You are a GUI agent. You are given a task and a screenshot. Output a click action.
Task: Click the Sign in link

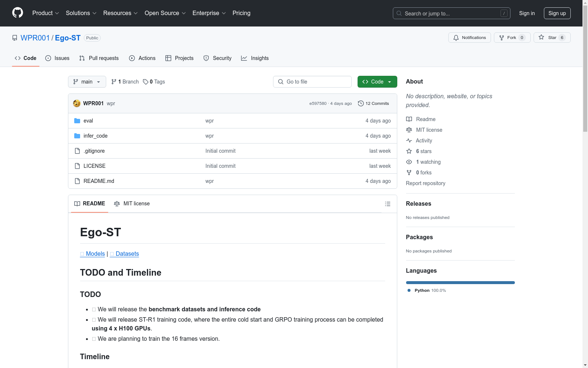tap(527, 13)
